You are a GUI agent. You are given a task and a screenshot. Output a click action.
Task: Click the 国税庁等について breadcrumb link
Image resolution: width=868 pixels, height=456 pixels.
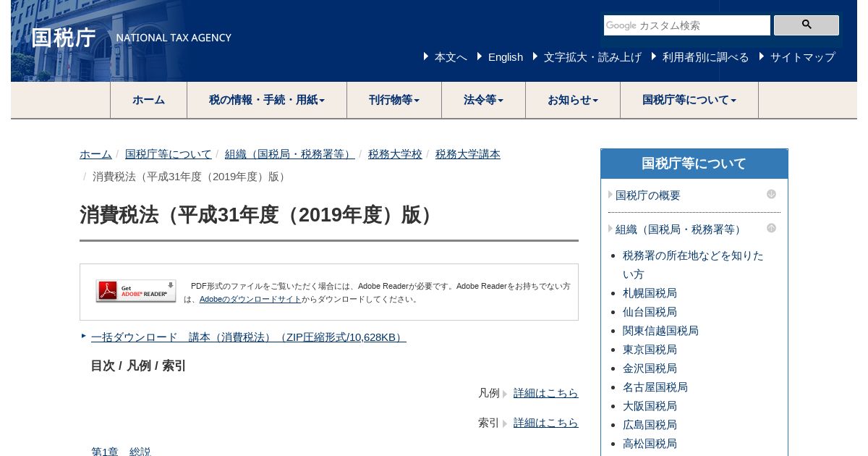[x=169, y=154]
